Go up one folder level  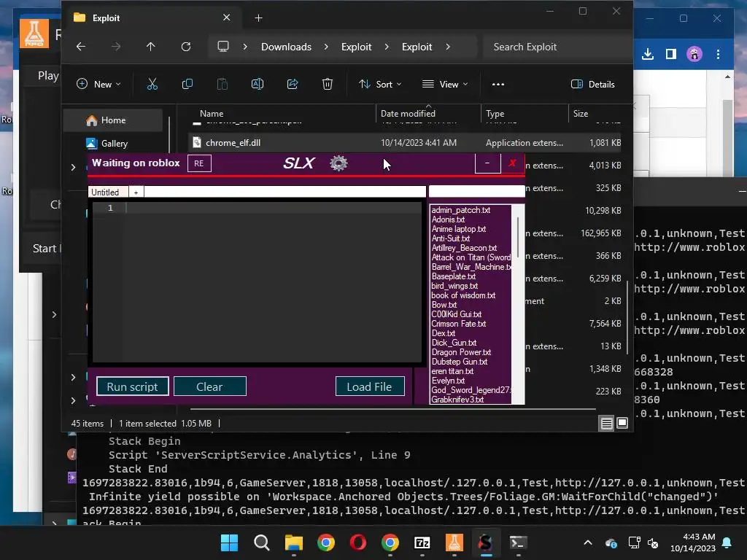tap(150, 47)
